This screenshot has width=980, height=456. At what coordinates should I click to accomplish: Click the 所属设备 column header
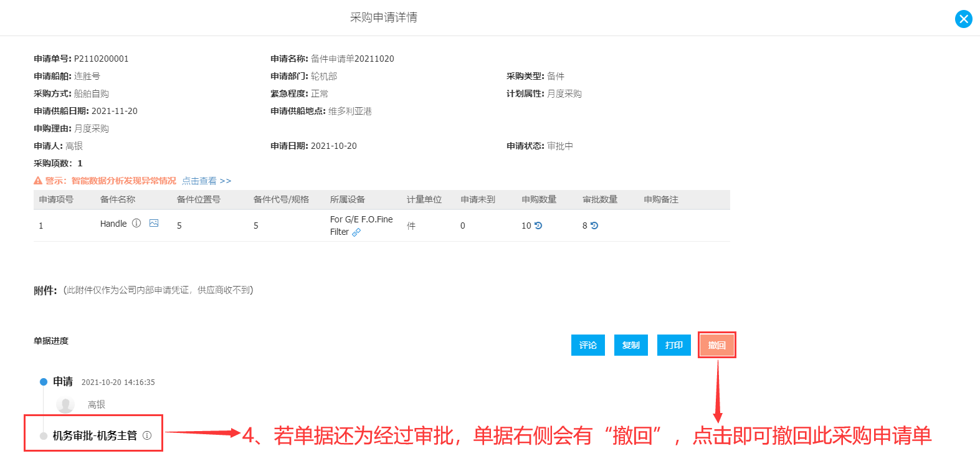(348, 199)
